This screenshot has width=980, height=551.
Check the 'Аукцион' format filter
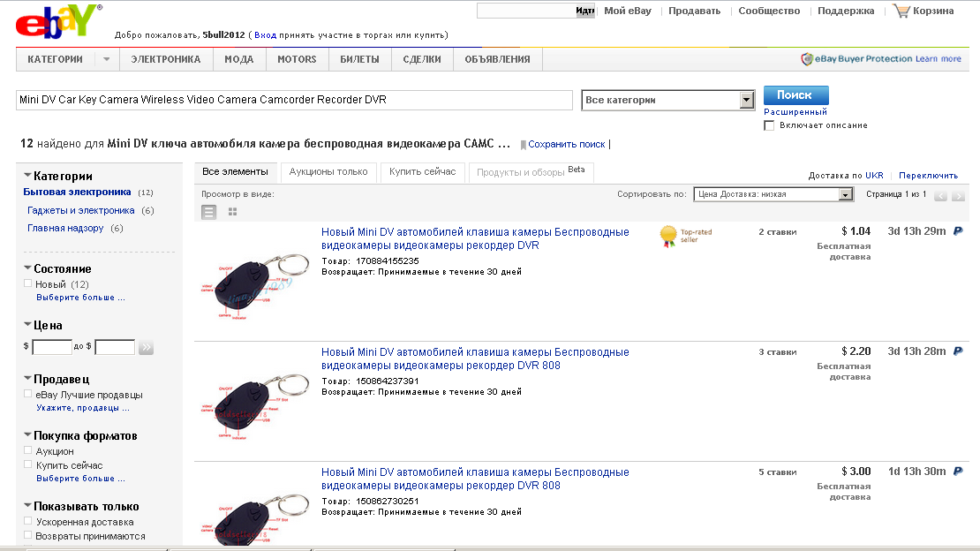(x=27, y=450)
